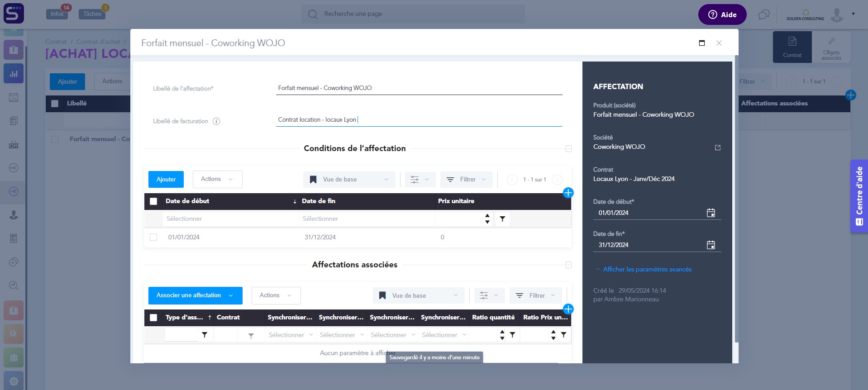Screen dimensions: 868x390
Task: Click the blue plus above the Affectations associées table
Action: (568, 309)
